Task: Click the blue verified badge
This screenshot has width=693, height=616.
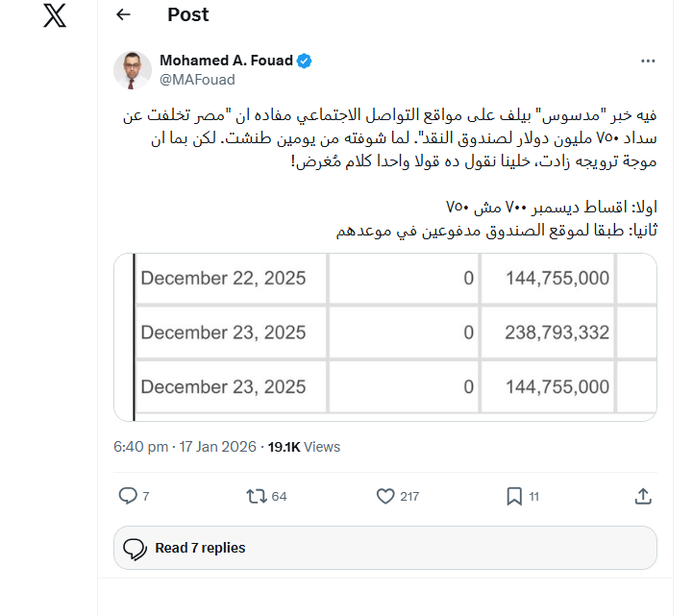Action: pyautogui.click(x=303, y=62)
